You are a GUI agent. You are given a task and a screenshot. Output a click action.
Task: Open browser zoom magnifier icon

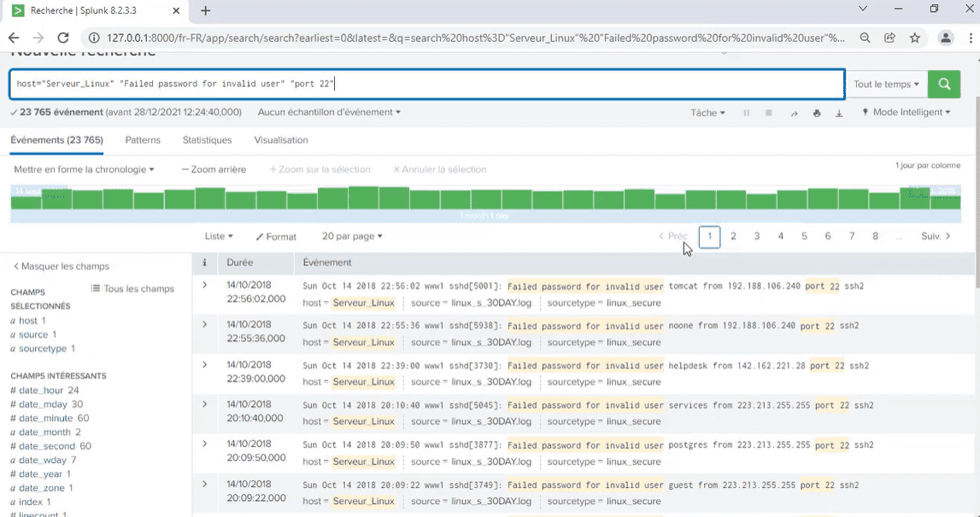point(865,38)
